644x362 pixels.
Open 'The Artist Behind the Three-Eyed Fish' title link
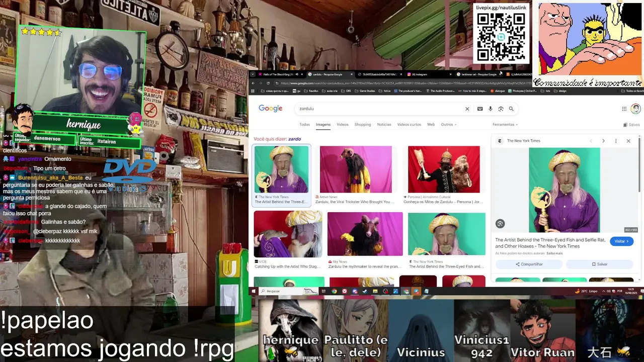550,243
